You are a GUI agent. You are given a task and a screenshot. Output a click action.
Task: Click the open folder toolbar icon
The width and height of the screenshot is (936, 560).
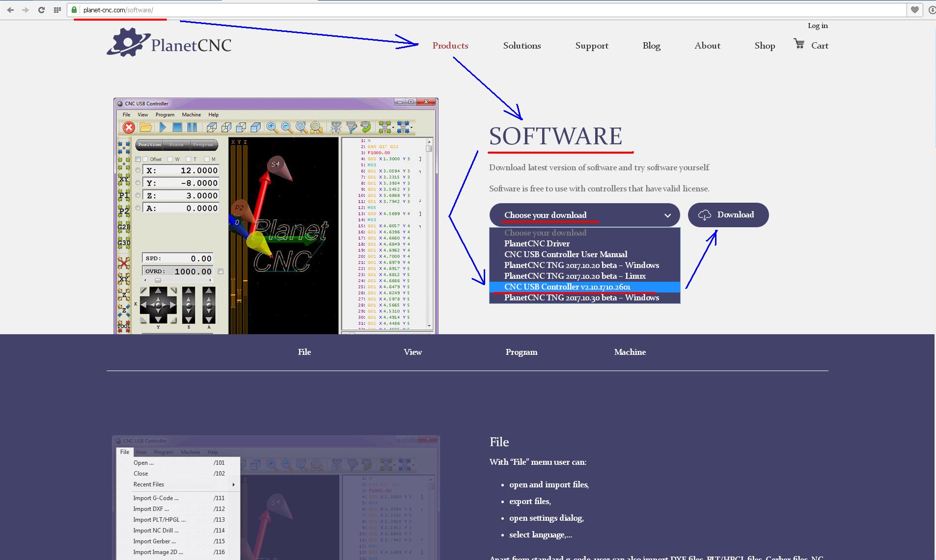(x=145, y=128)
